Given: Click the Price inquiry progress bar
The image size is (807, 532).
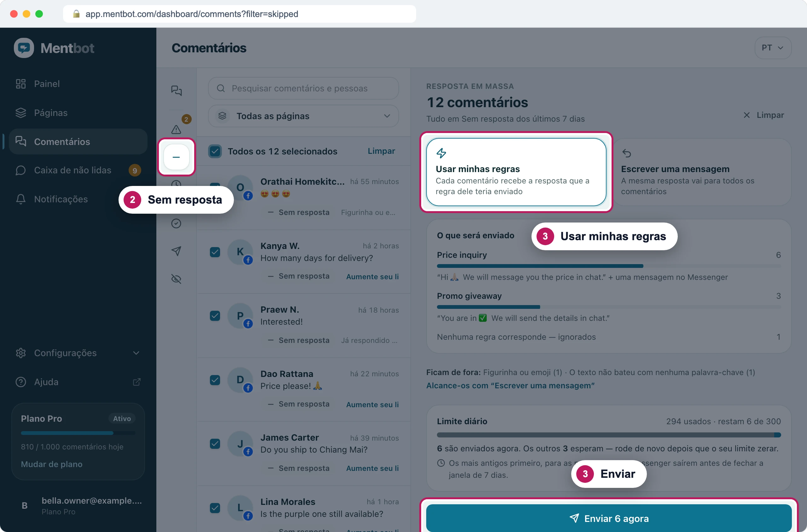Looking at the screenshot, I should coord(609,266).
